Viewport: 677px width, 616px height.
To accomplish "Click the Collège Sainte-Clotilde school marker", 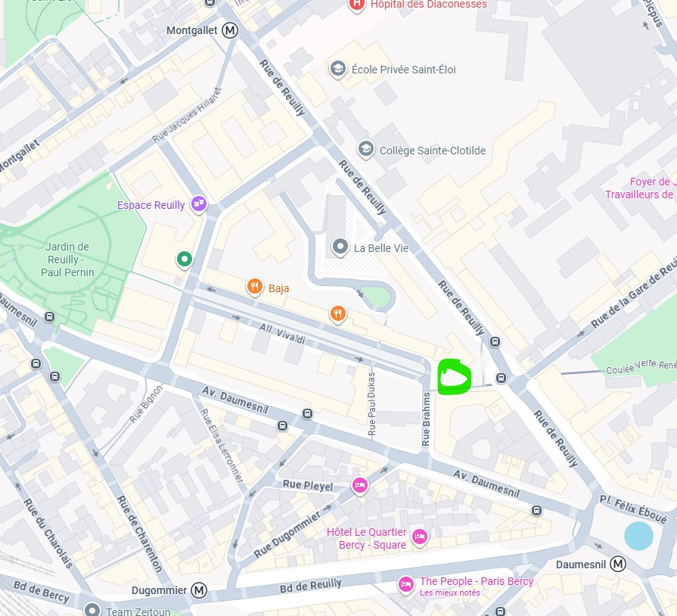I will coord(365,150).
